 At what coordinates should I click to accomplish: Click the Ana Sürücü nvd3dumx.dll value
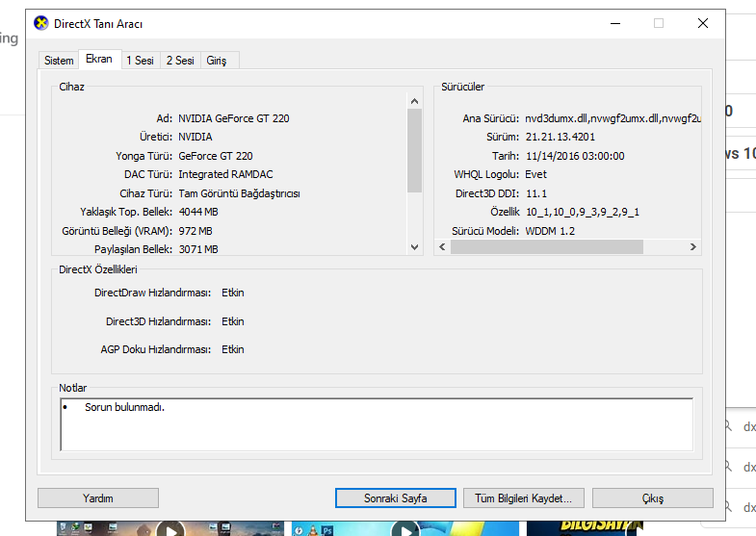[613, 118]
